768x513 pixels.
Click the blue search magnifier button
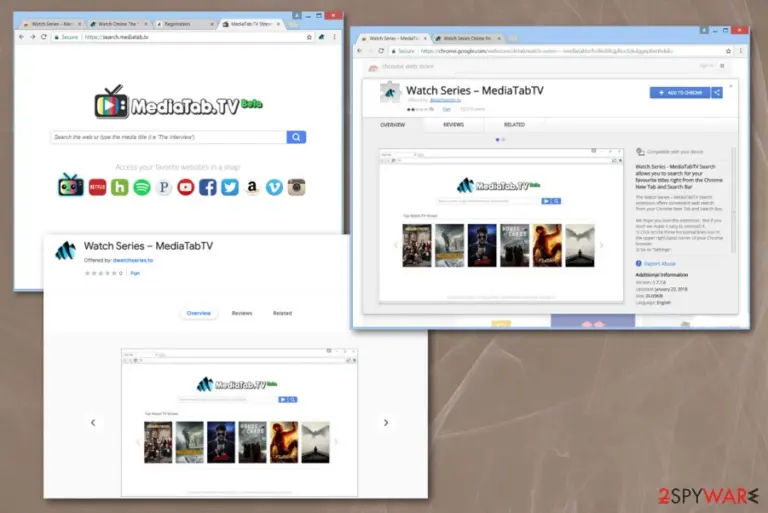pyautogui.click(x=296, y=137)
